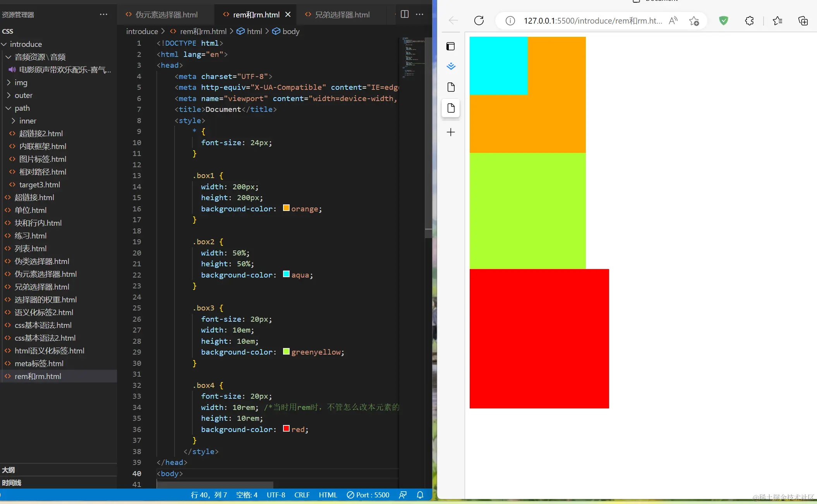
Task: Open the browser extensions puzzle icon
Action: pos(749,21)
